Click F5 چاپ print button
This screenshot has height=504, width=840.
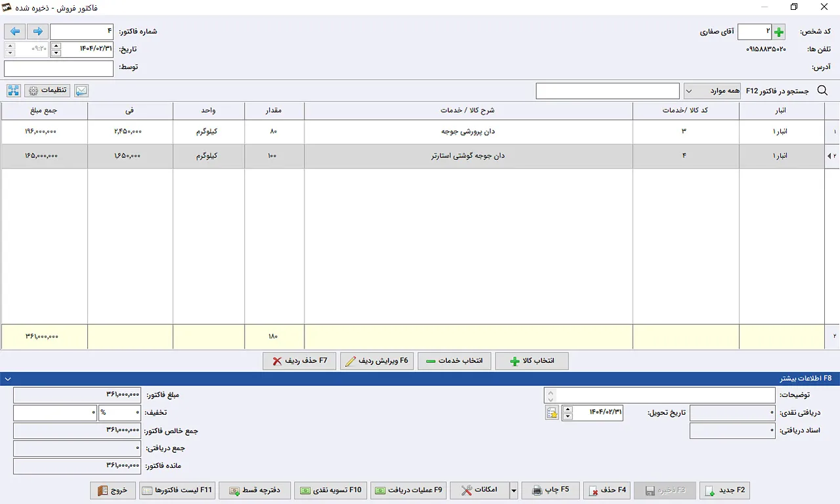tap(550, 490)
